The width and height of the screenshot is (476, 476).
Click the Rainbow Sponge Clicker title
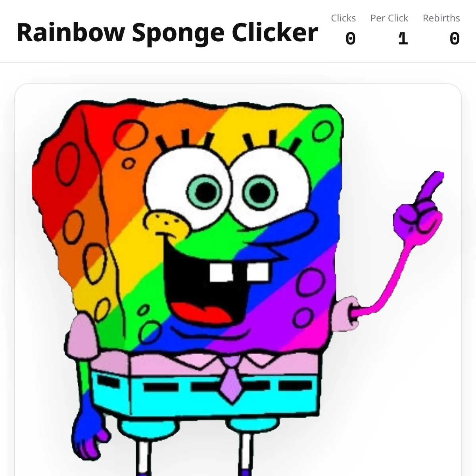pos(167,32)
